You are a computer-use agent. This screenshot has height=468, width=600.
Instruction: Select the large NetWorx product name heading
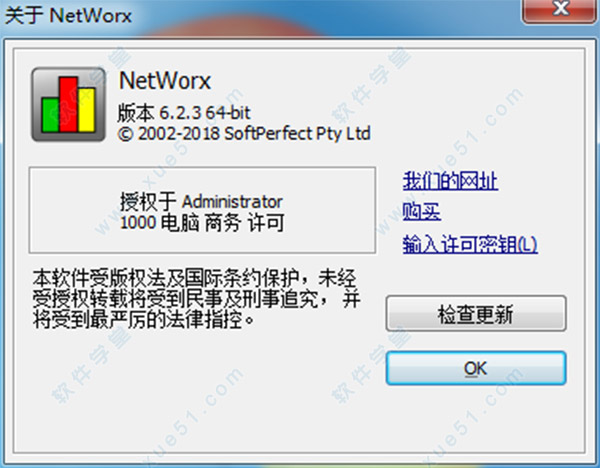[165, 81]
